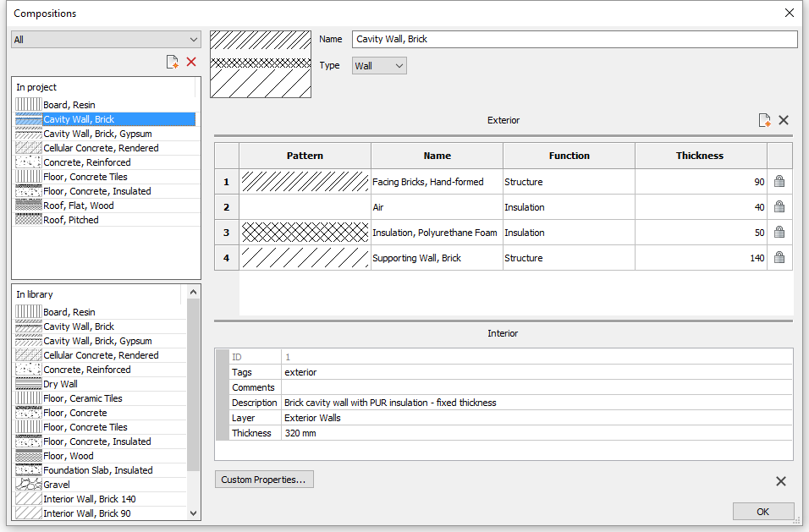Open Custom Properties dialog
This screenshot has height=532, width=809.
pos(264,480)
